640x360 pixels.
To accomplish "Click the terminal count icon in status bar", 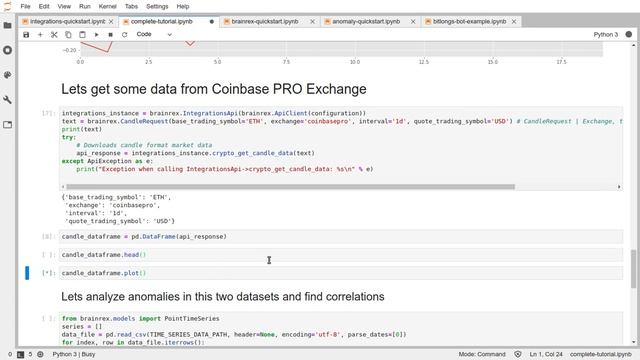I will [x=20, y=355].
